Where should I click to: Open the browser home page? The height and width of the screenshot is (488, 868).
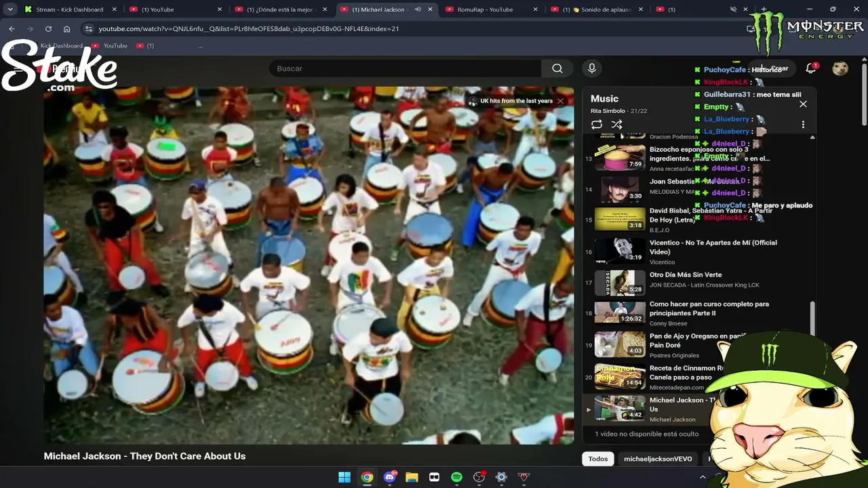pyautogui.click(x=66, y=29)
